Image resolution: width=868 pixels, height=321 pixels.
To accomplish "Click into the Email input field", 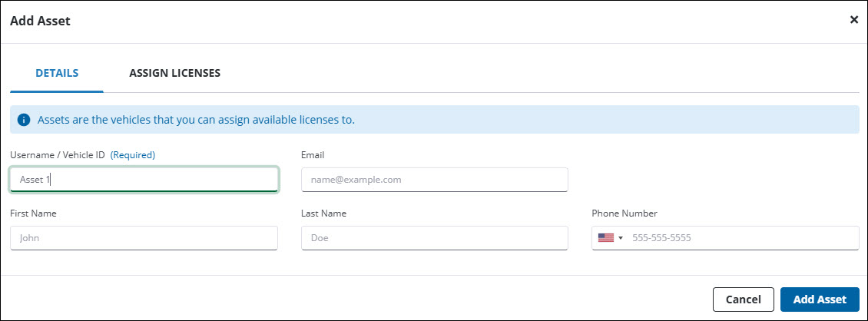I will [434, 180].
